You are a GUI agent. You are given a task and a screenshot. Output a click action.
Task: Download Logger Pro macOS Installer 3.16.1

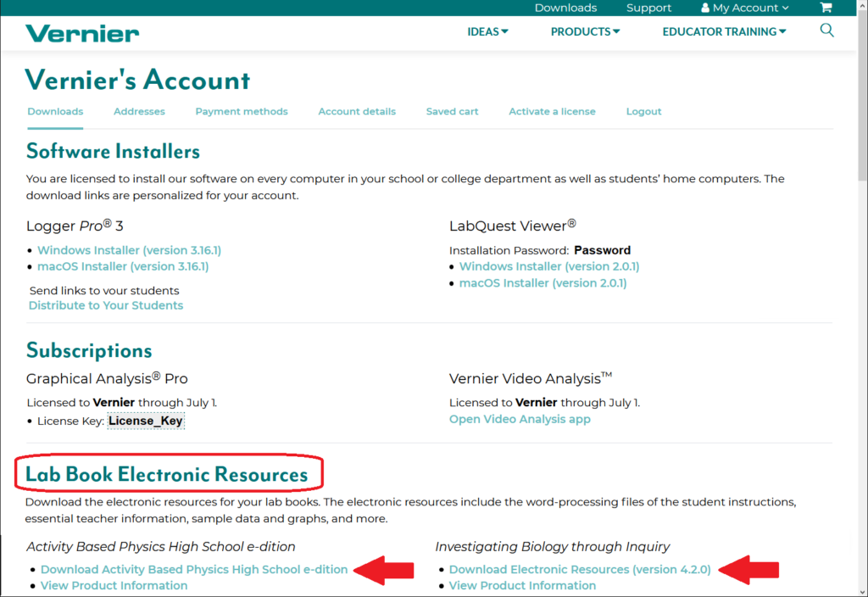(123, 266)
